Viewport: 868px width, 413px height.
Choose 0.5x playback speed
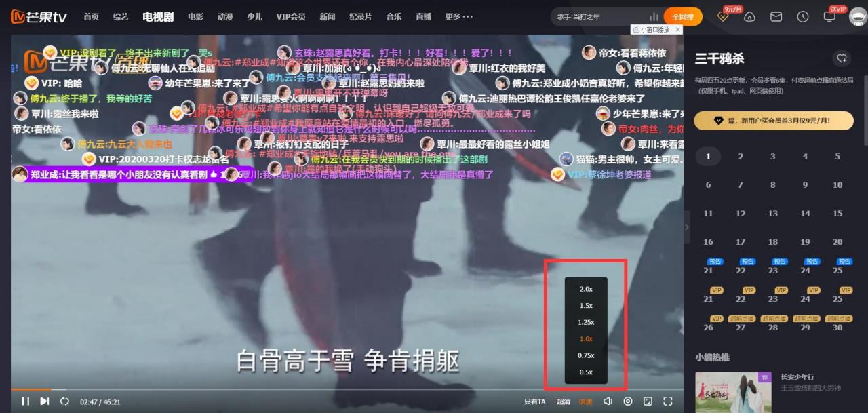point(586,372)
